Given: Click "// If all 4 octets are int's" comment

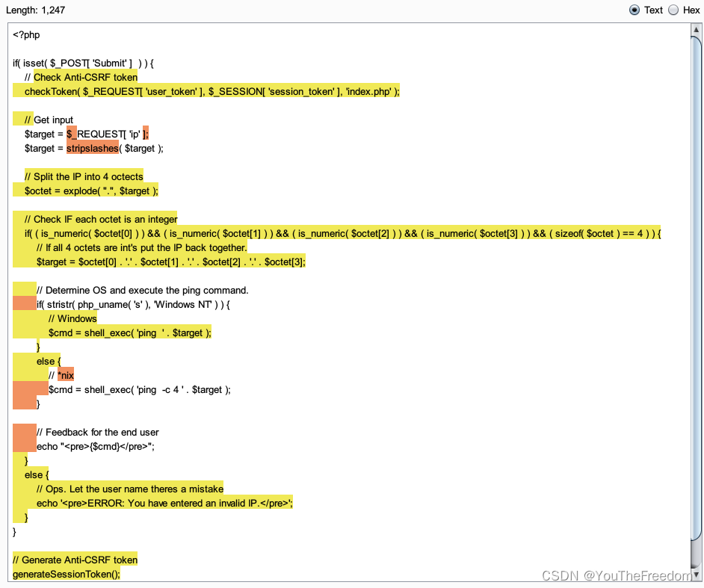Looking at the screenshot, I should tap(141, 248).
